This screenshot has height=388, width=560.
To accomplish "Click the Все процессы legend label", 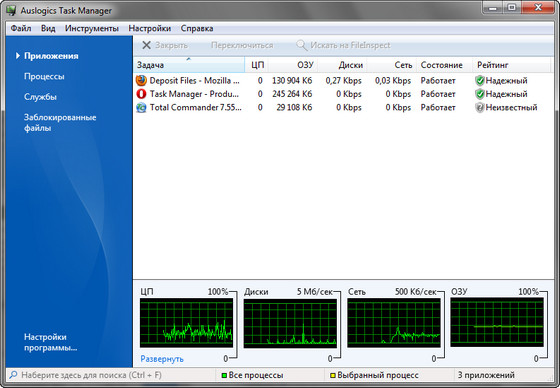I will tap(256, 375).
